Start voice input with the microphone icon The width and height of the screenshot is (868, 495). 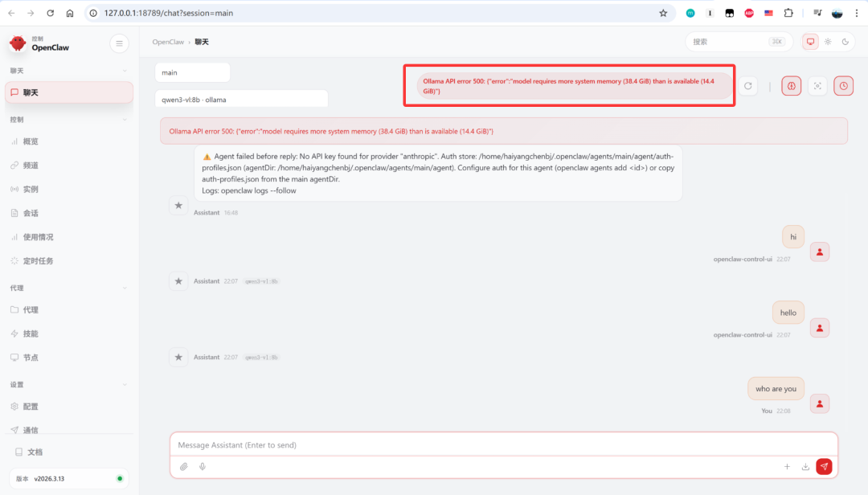(203, 467)
